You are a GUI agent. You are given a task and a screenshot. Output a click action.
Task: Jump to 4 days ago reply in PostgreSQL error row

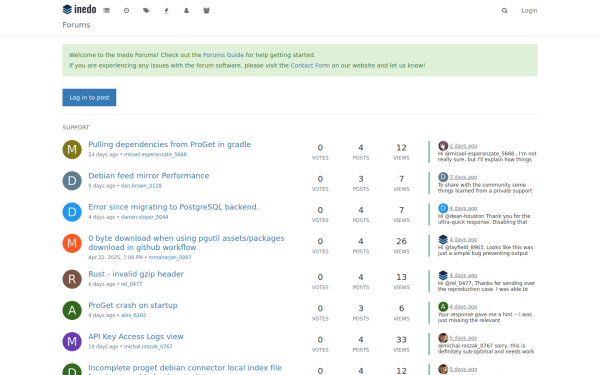(x=463, y=209)
